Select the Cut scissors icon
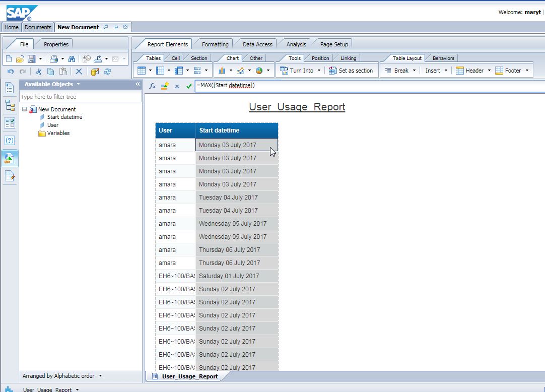The image size is (545, 392). coord(39,71)
